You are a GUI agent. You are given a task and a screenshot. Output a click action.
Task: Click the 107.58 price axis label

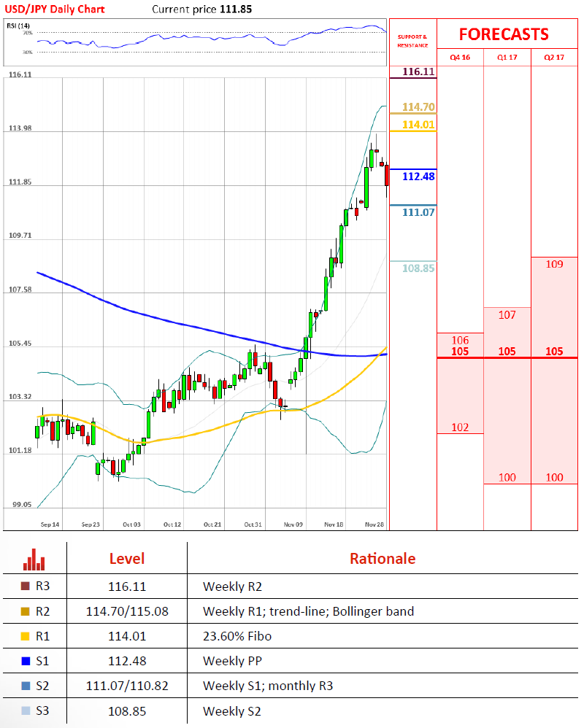[x=20, y=290]
